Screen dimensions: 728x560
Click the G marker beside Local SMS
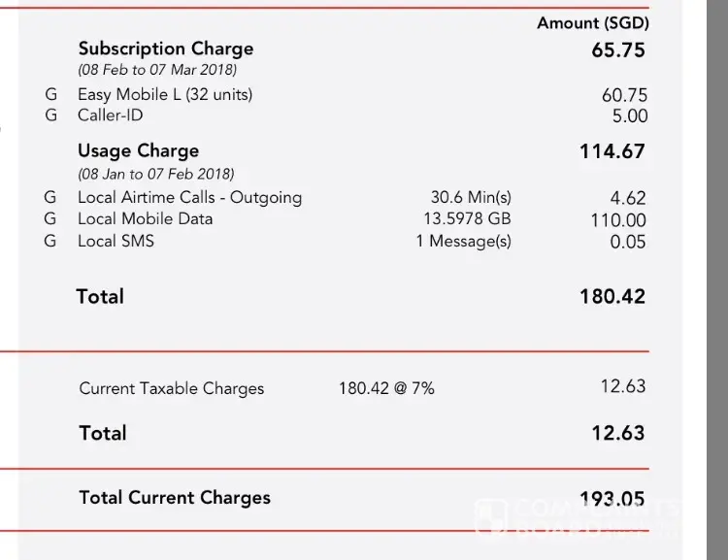[x=50, y=242]
